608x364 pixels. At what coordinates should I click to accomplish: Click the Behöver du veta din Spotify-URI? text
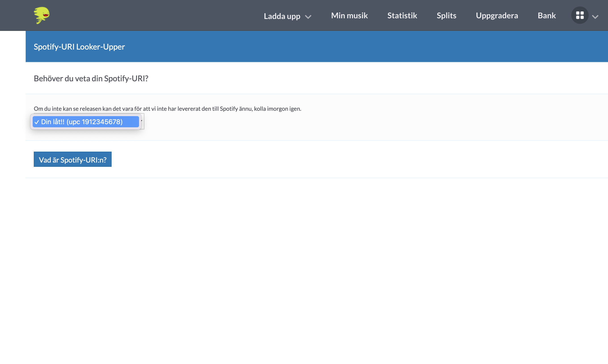coord(91,78)
